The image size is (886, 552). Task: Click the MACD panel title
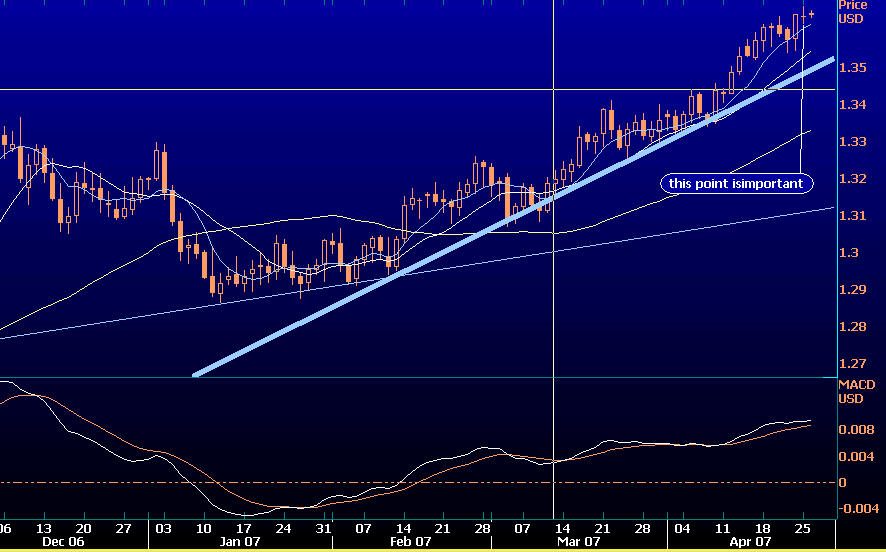pos(857,385)
